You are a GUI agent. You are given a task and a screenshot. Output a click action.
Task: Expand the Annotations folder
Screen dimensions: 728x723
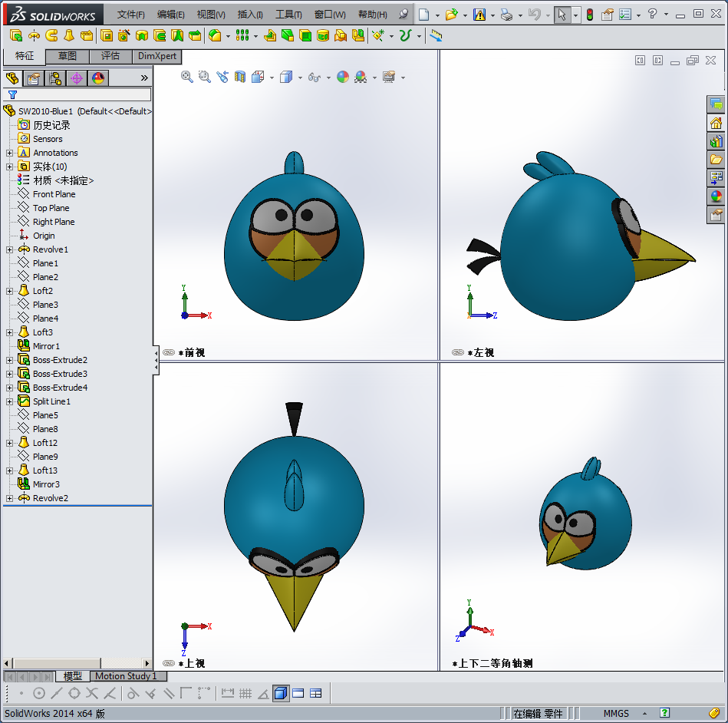click(9, 153)
